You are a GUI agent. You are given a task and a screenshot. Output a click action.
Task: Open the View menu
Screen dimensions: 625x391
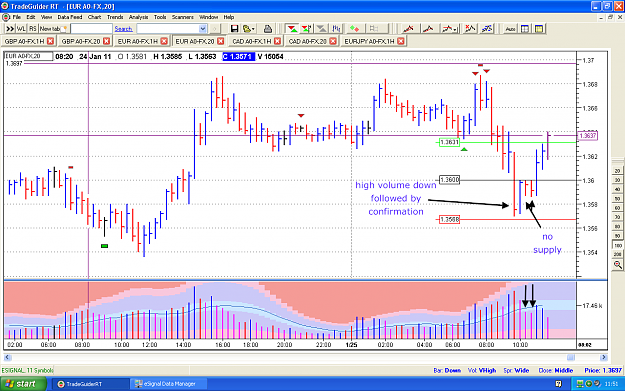point(47,17)
